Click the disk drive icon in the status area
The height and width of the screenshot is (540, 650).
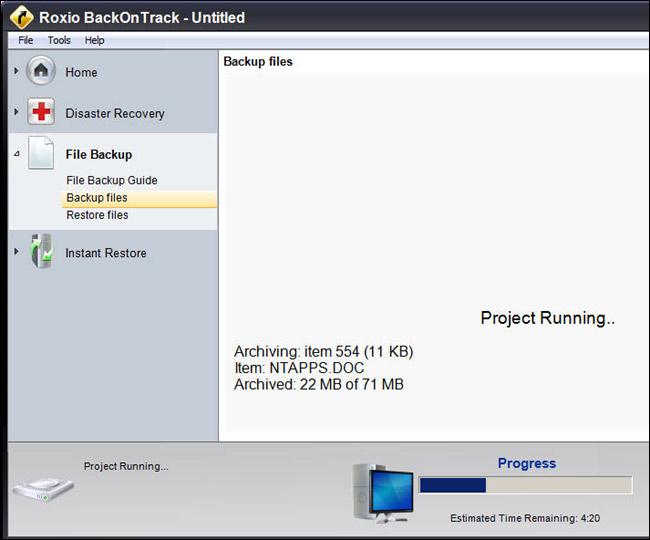click(x=43, y=489)
